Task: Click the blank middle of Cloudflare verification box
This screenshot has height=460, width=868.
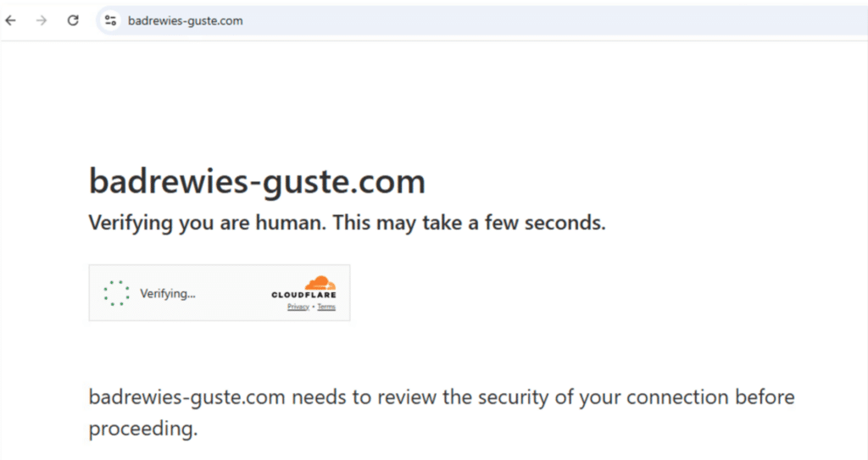Action: [232, 293]
